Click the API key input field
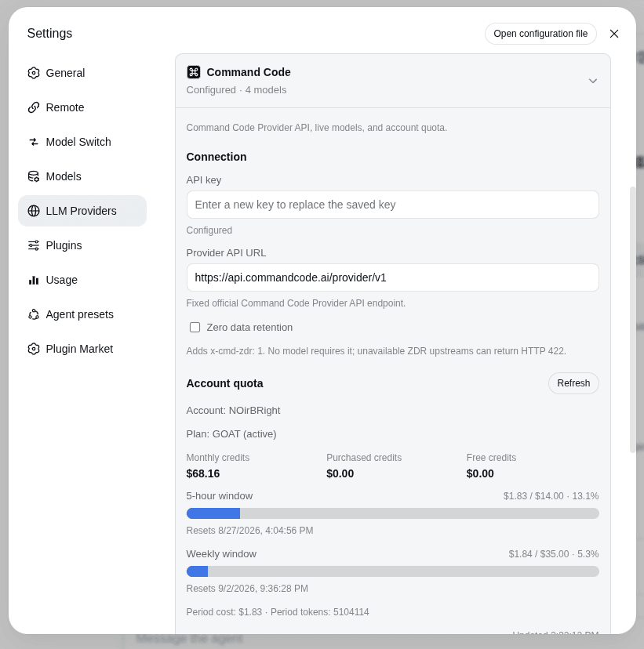 click(x=393, y=205)
